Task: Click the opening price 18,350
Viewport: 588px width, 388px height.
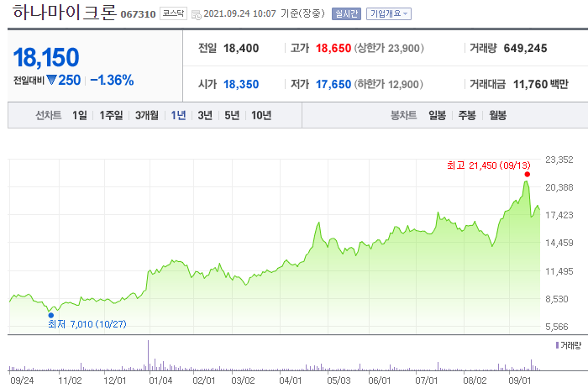Action: pos(241,84)
